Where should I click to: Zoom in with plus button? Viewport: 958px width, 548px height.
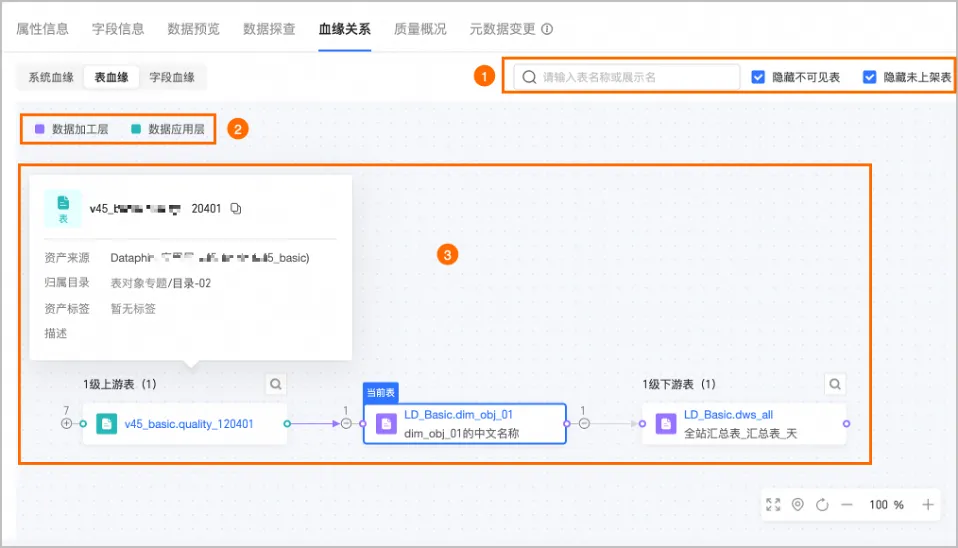click(928, 505)
